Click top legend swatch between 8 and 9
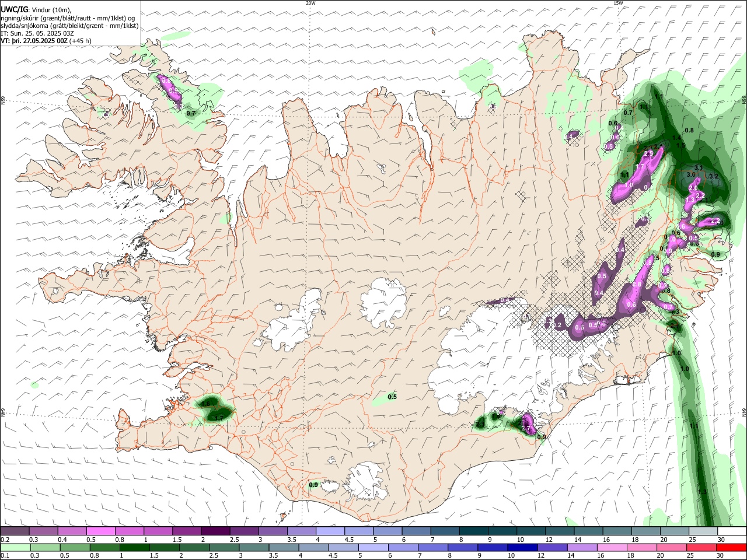 pos(473,531)
